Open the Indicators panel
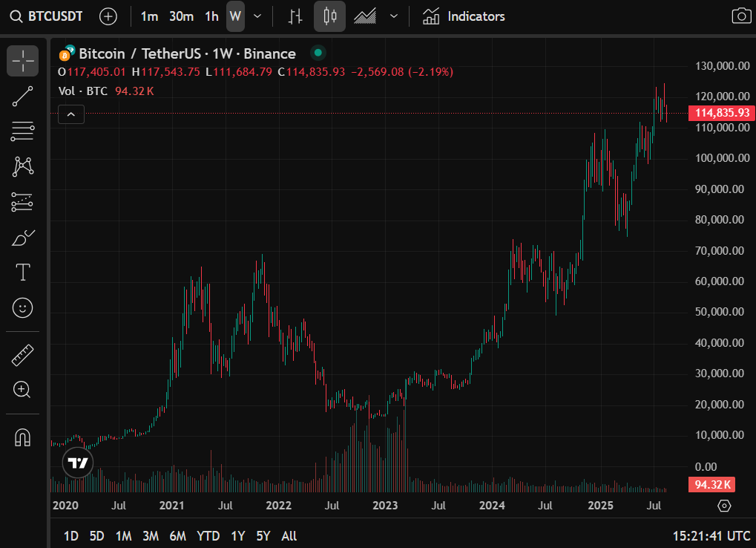This screenshot has width=756, height=548. coord(464,16)
